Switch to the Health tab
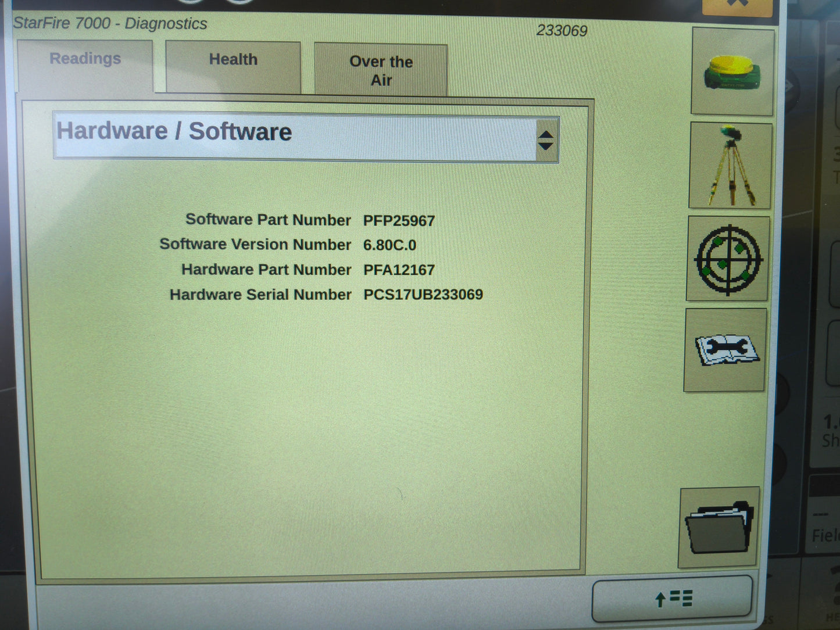This screenshot has width=840, height=630. 233,66
